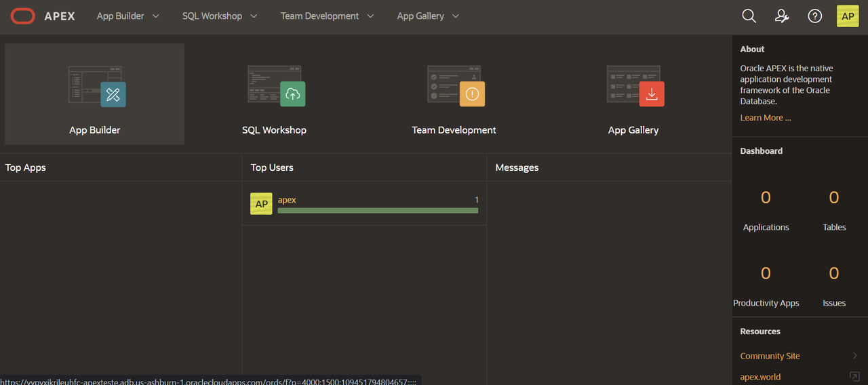868x385 pixels.
Task: Open the administration user-wrench icon
Action: [782, 16]
